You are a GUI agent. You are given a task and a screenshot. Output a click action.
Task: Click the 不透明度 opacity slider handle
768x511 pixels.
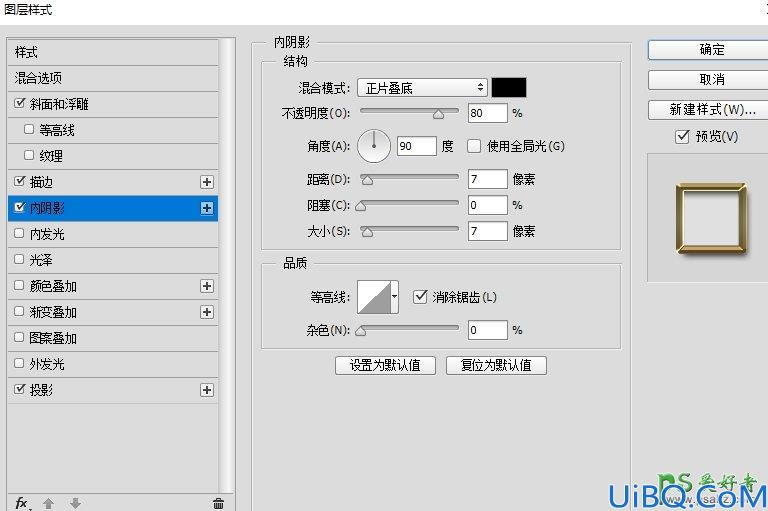point(438,114)
